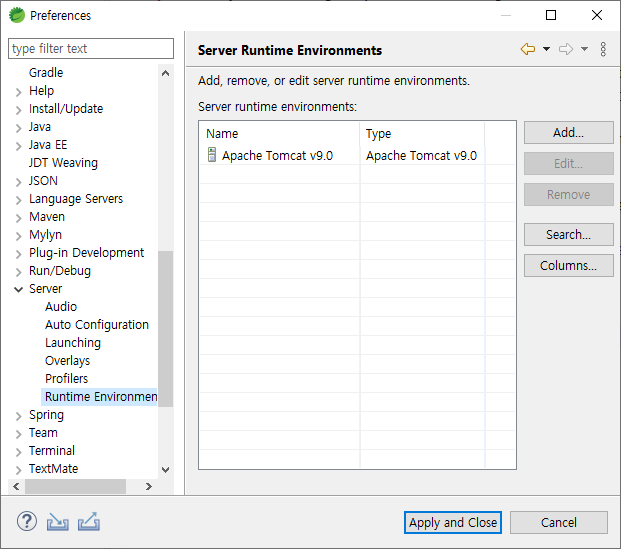Select Apache Tomcat v9.0 name cell
Viewport: 621px width, 549px height.
pyautogui.click(x=277, y=156)
